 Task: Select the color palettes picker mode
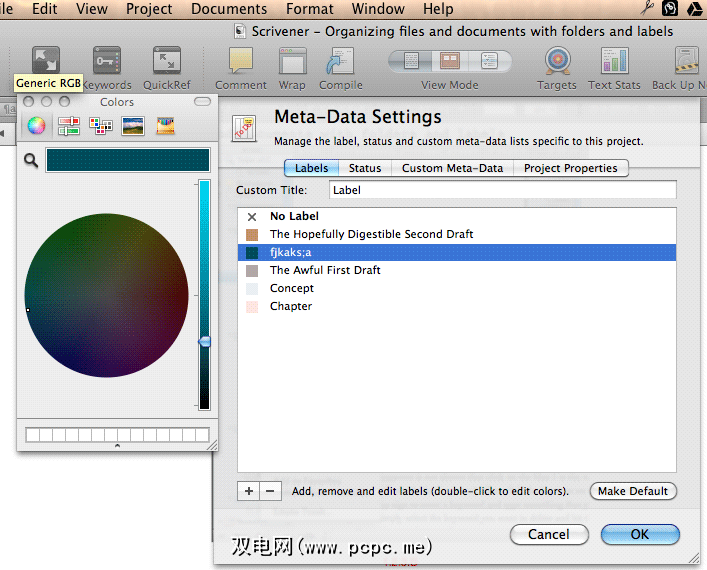(x=101, y=126)
